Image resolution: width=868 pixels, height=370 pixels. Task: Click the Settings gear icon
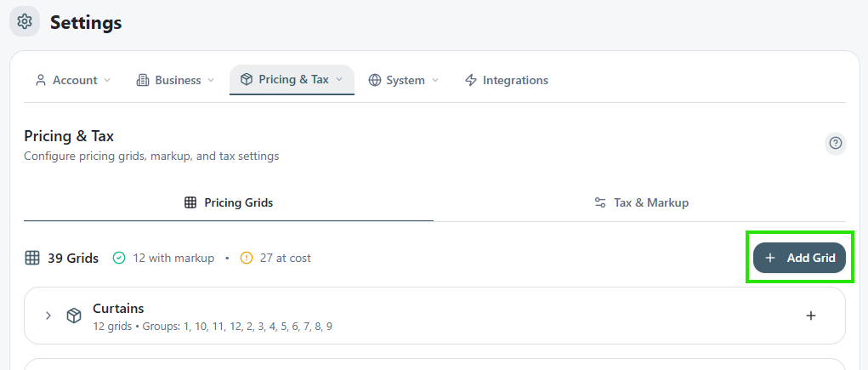25,21
